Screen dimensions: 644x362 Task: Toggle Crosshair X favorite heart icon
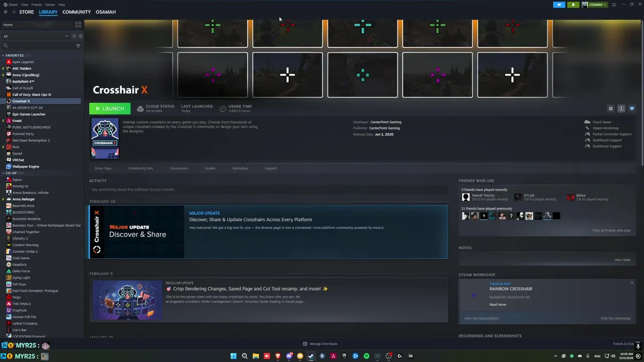coord(632,109)
